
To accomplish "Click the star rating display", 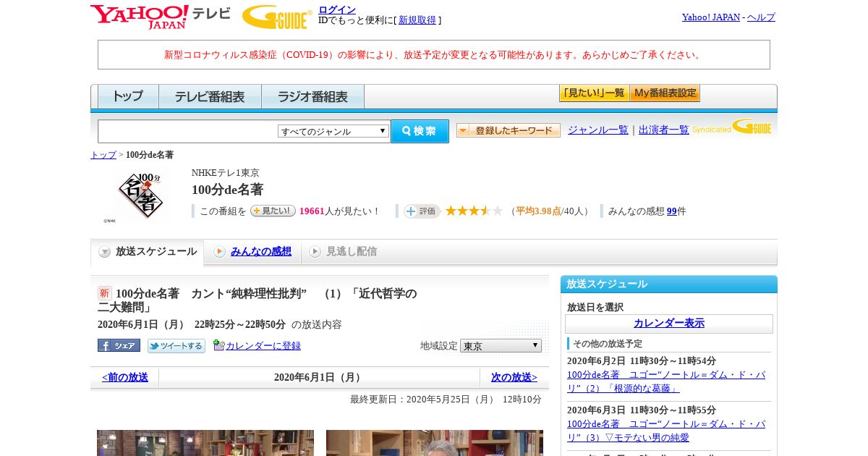I will 474,211.
